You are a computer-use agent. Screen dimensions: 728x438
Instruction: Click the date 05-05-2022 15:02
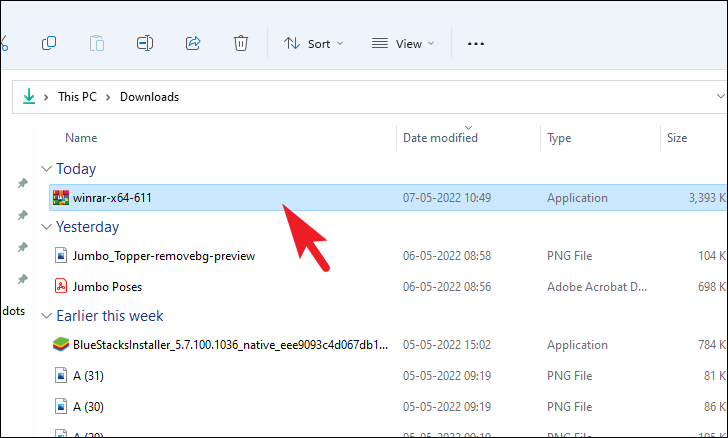(x=447, y=345)
